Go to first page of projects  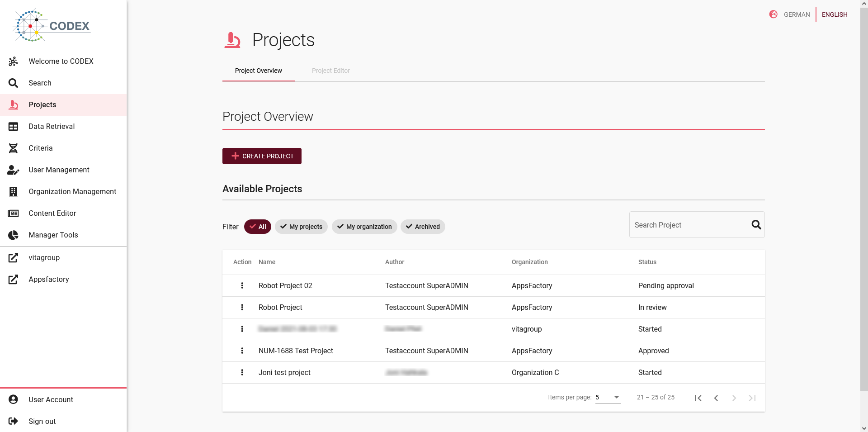coord(698,398)
